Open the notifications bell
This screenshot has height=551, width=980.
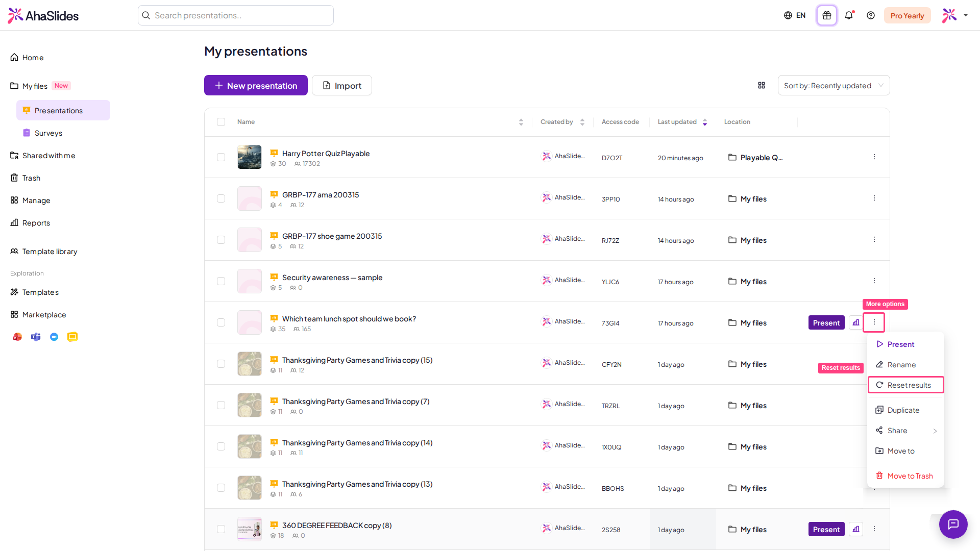click(849, 15)
